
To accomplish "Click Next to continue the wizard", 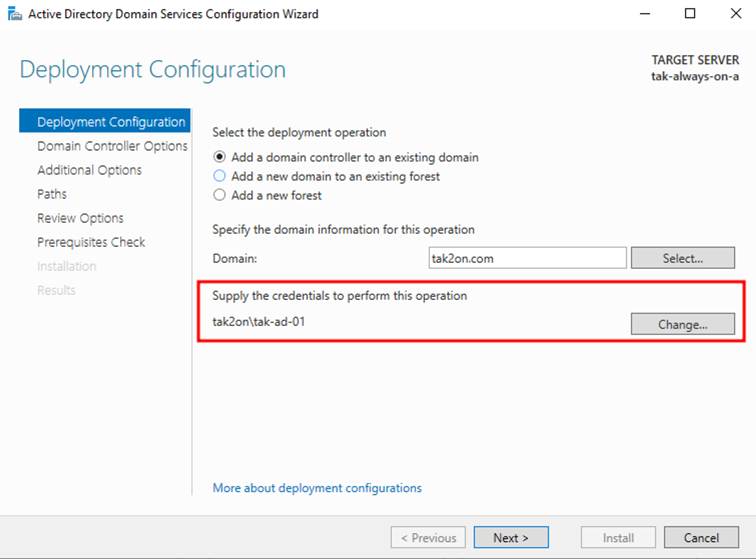I will click(x=511, y=537).
